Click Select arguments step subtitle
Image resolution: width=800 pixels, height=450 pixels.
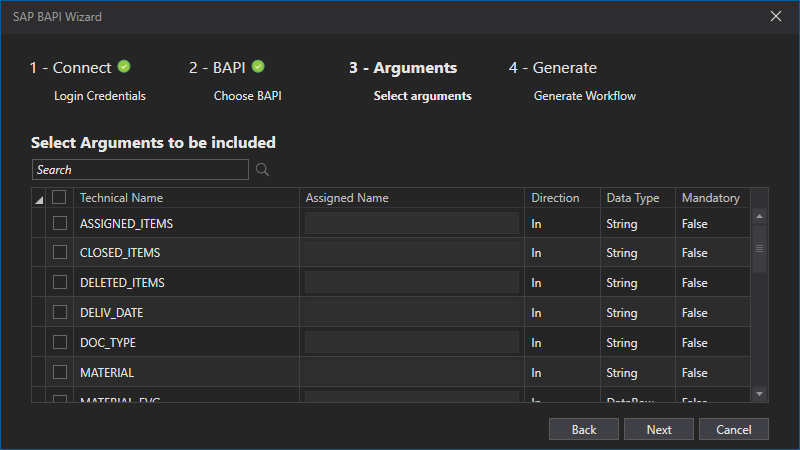click(x=422, y=96)
